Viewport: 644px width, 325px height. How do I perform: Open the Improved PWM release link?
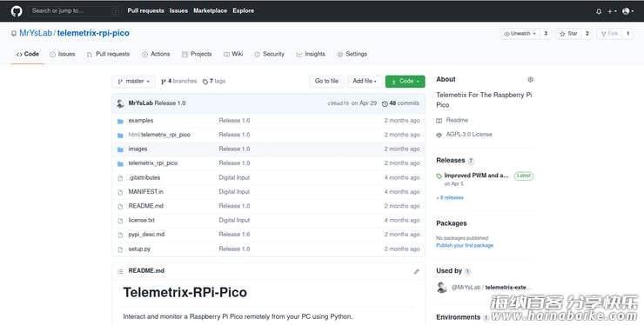[476, 176]
